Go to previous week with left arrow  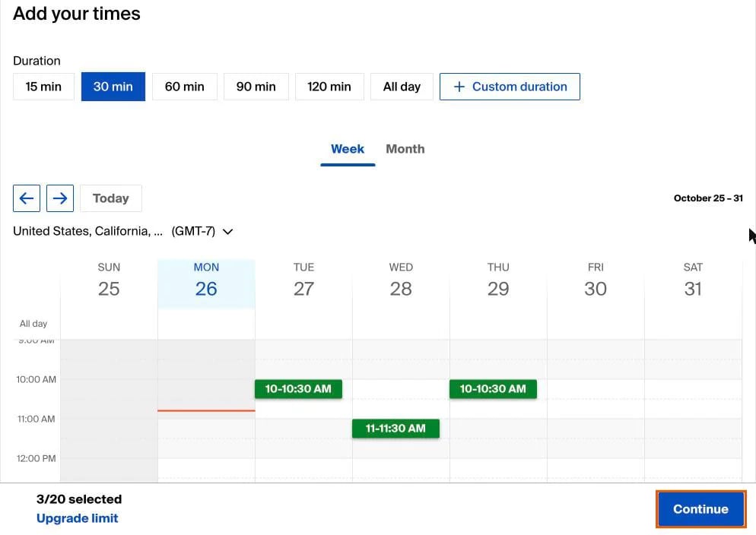click(x=27, y=198)
